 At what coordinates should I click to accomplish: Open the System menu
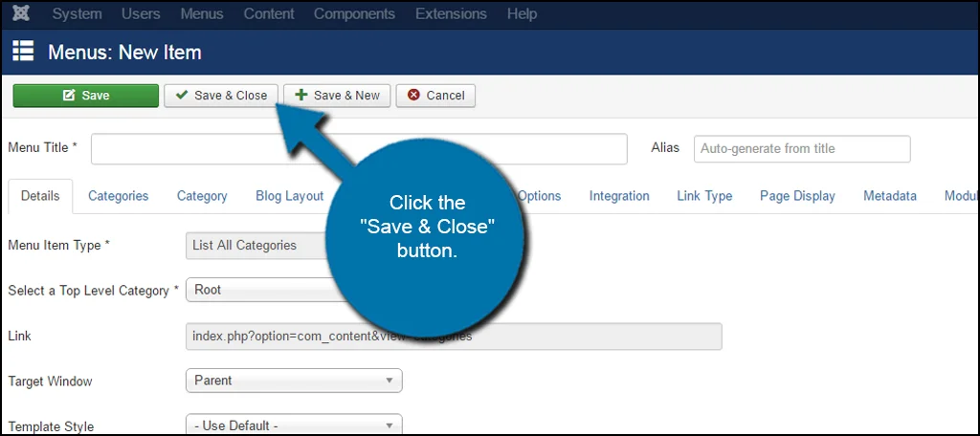coord(77,14)
